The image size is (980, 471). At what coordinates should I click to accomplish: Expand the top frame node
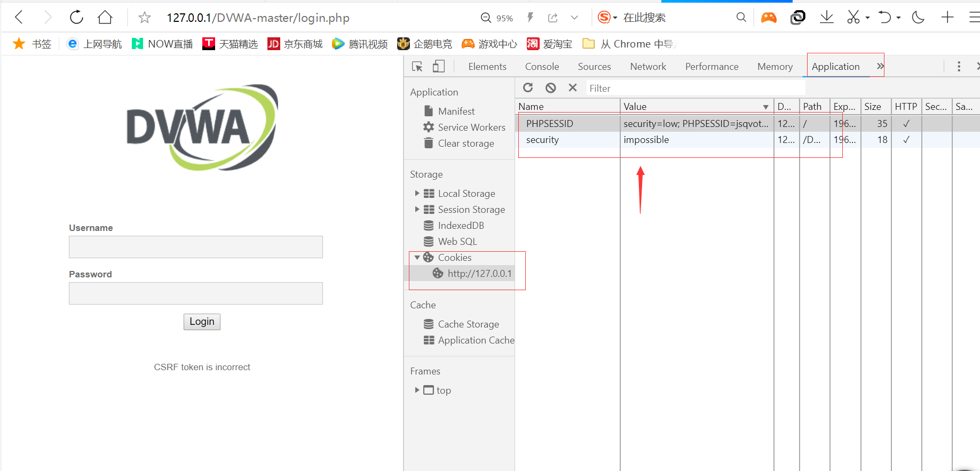click(417, 390)
